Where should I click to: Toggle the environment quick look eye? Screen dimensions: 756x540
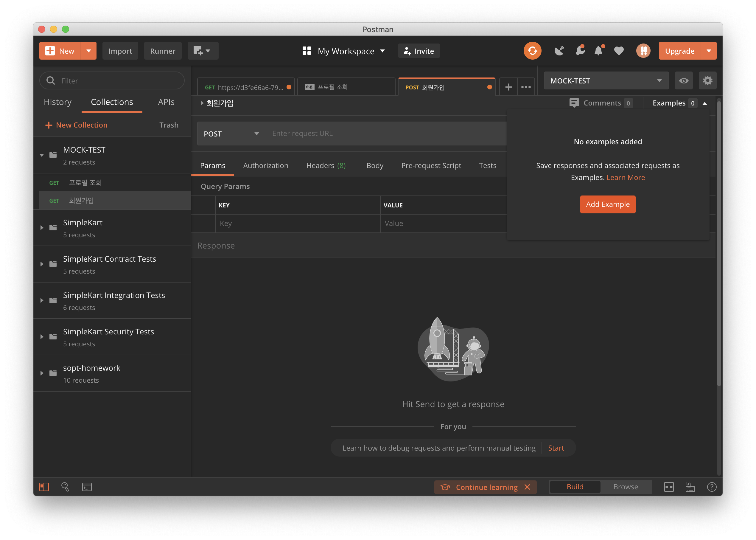click(684, 81)
